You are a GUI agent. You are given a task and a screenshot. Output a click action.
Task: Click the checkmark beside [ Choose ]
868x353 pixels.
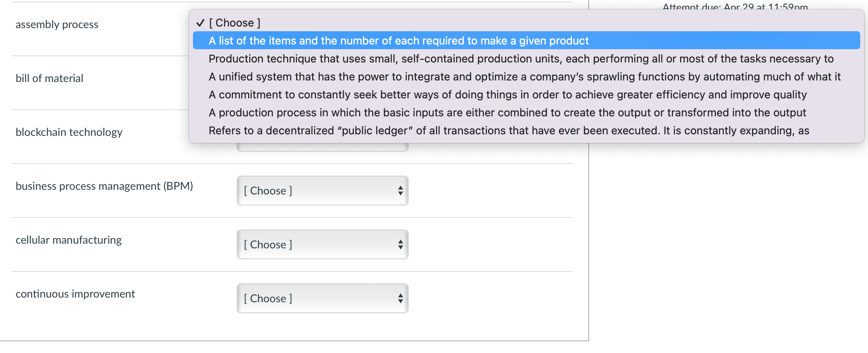click(200, 23)
